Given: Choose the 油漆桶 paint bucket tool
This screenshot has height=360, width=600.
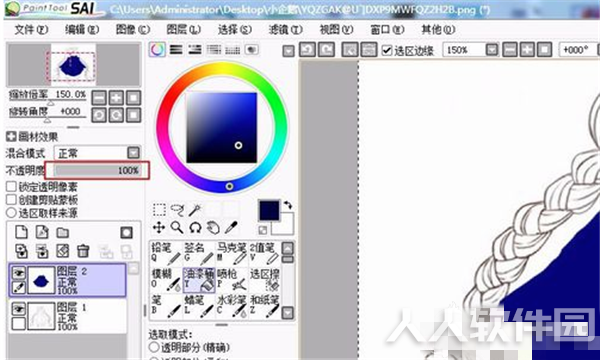Looking at the screenshot, I should click(x=199, y=280).
